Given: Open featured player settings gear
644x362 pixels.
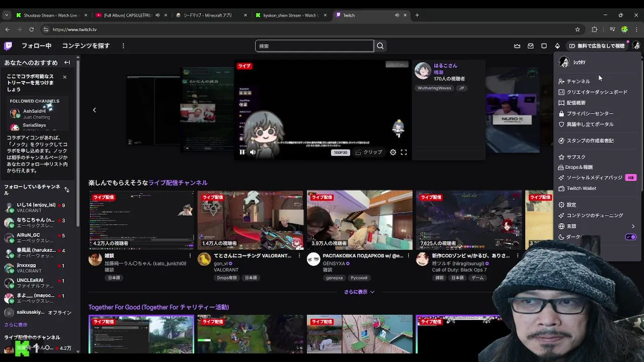Looking at the screenshot, I should pyautogui.click(x=393, y=152).
